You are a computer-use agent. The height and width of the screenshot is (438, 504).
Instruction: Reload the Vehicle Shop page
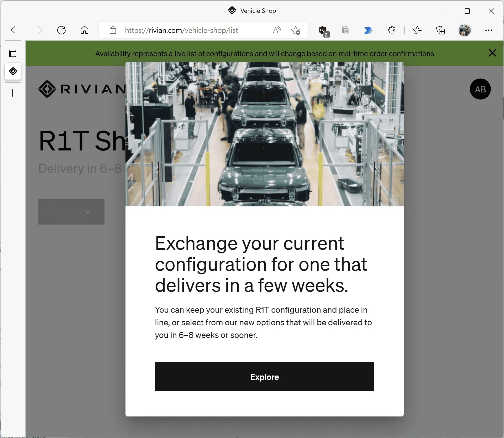(61, 30)
